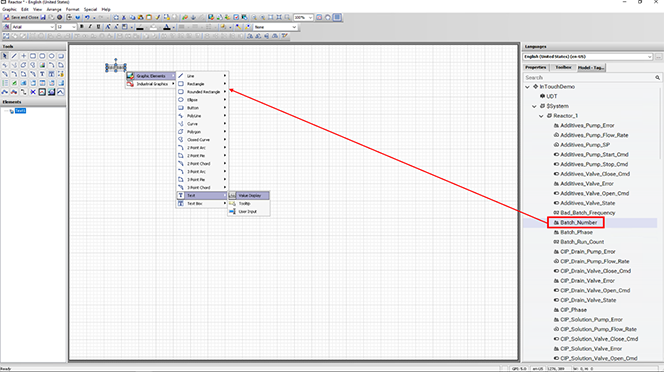Open the View menu
Viewport: 664px width, 372px height.
[x=37, y=9]
